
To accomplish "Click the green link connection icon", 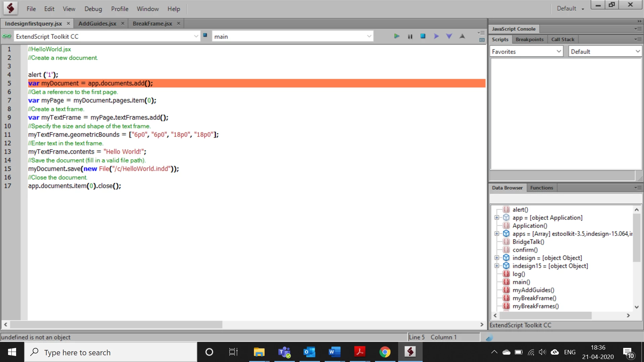I will coord(7,36).
